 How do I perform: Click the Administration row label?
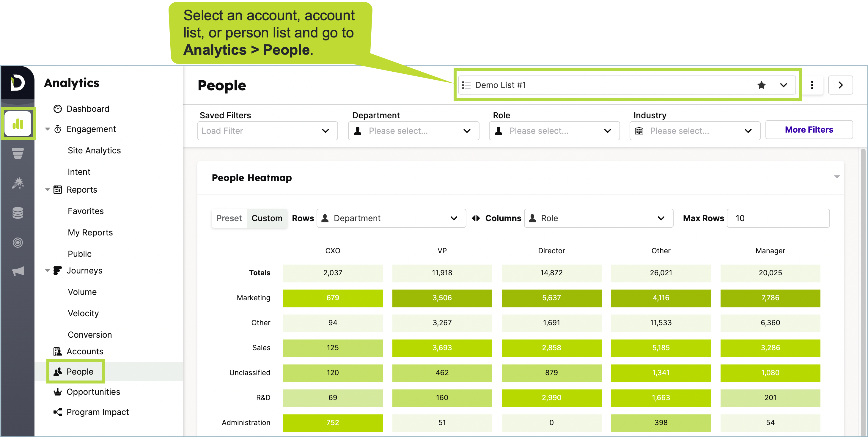point(246,423)
